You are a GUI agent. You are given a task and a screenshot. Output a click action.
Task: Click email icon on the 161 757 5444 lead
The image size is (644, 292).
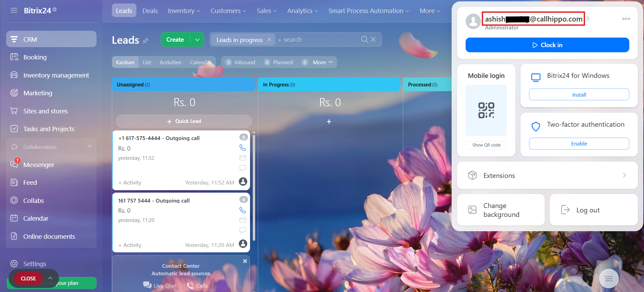click(x=243, y=220)
